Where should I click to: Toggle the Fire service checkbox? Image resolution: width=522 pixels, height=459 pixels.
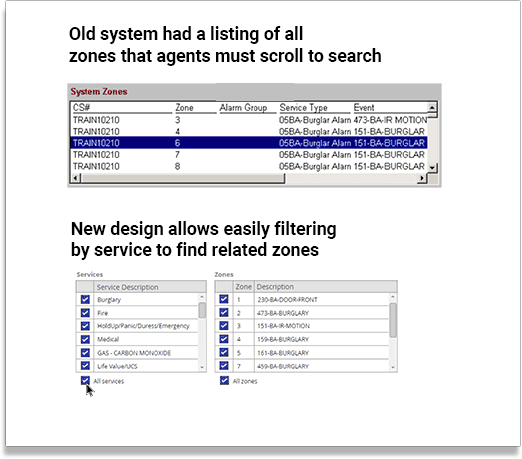click(x=85, y=313)
